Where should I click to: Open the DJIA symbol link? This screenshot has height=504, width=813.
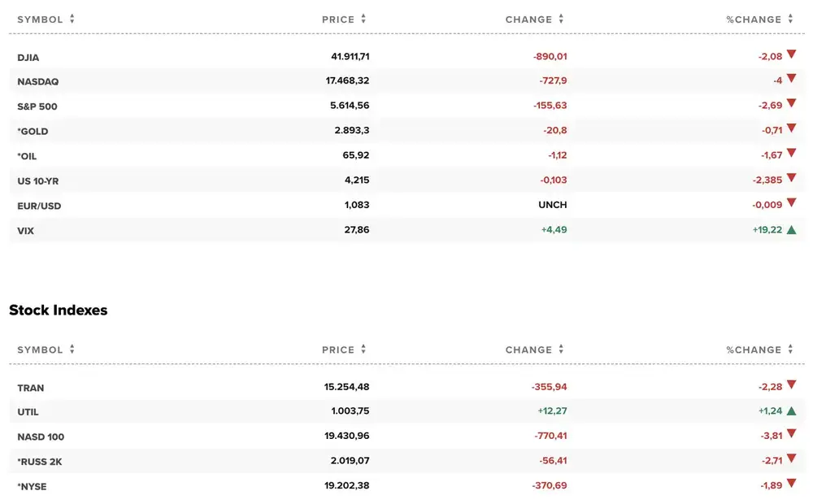tap(28, 58)
